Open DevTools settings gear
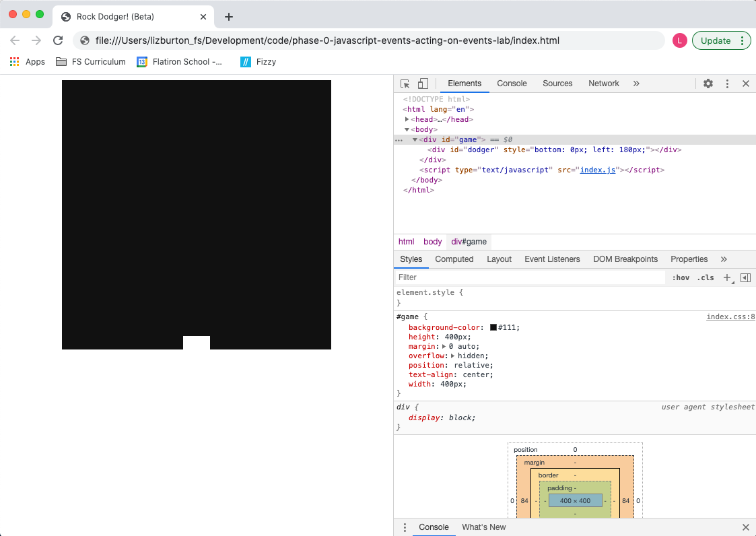Viewport: 756px width, 536px height. [708, 83]
